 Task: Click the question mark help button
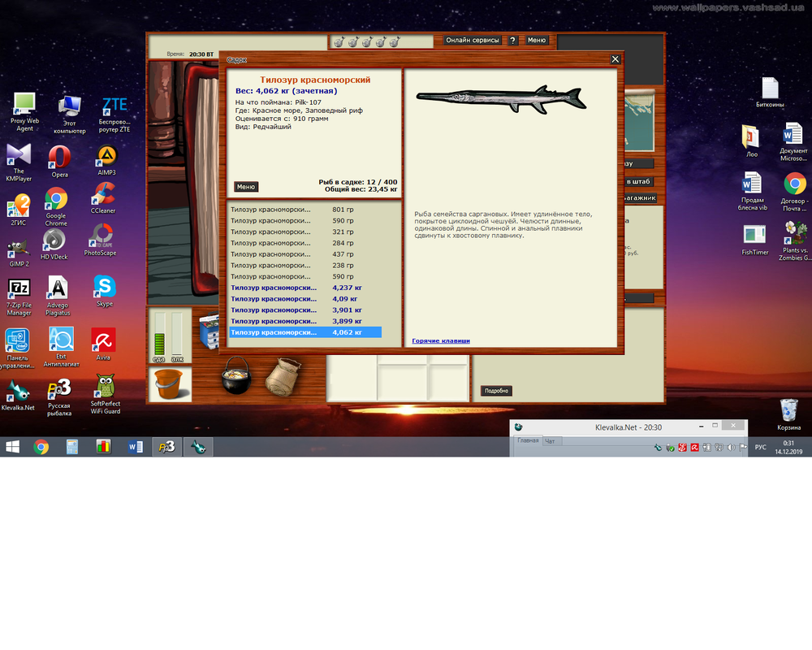point(513,40)
